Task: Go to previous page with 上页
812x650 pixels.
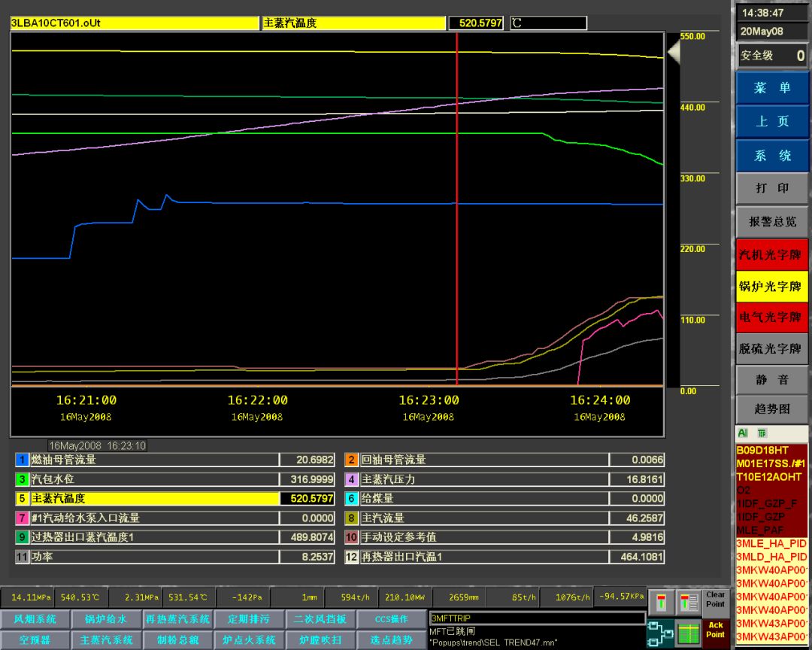Action: pos(771,121)
